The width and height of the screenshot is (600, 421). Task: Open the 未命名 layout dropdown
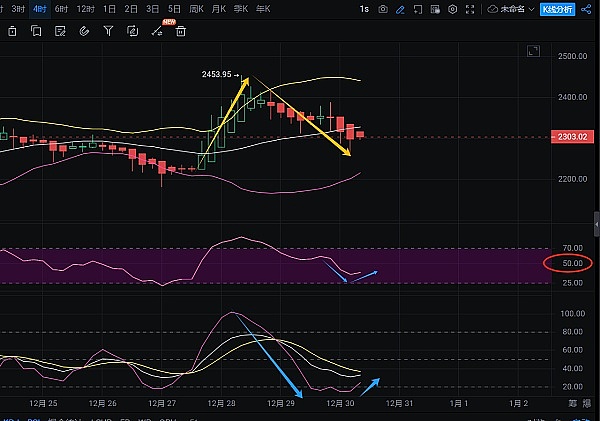click(x=512, y=9)
